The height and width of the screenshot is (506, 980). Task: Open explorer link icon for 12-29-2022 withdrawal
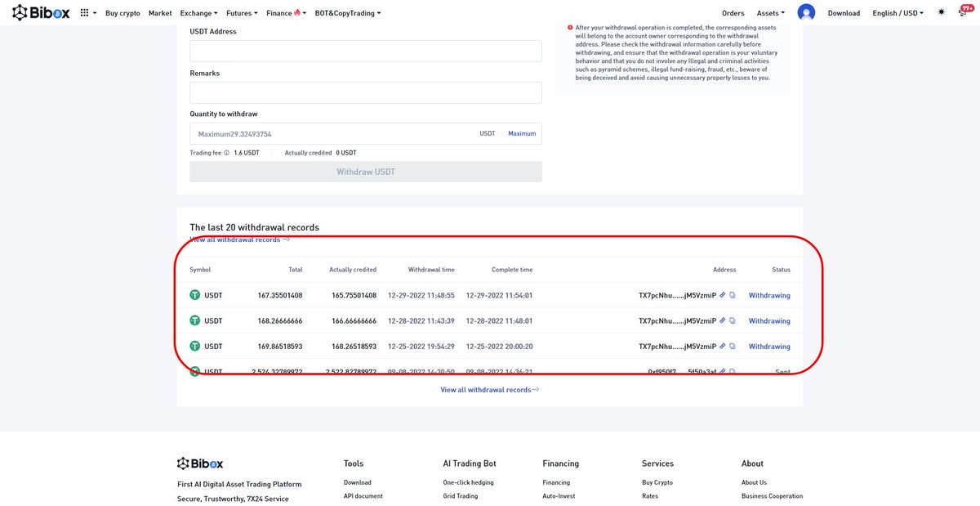coord(723,295)
